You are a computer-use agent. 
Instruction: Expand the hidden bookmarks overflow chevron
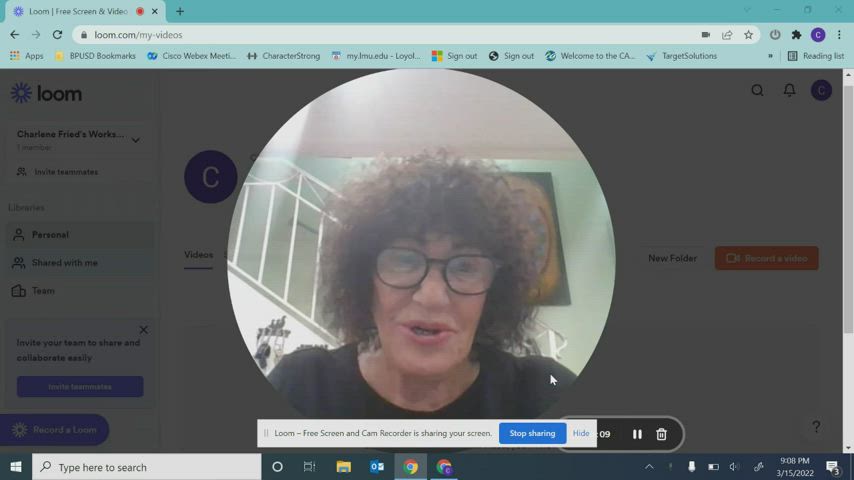pyautogui.click(x=770, y=56)
